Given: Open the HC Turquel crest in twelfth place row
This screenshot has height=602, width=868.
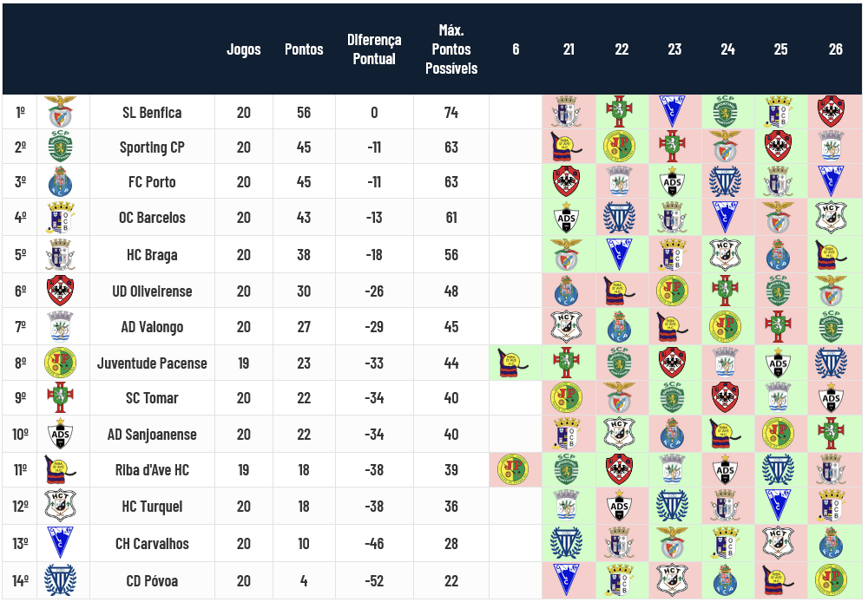Looking at the screenshot, I should coord(61,506).
